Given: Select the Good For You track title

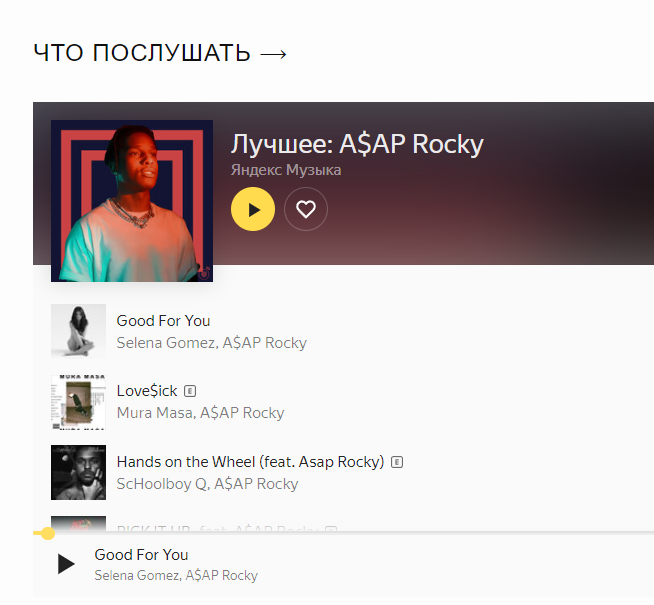Looking at the screenshot, I should click(x=163, y=321).
